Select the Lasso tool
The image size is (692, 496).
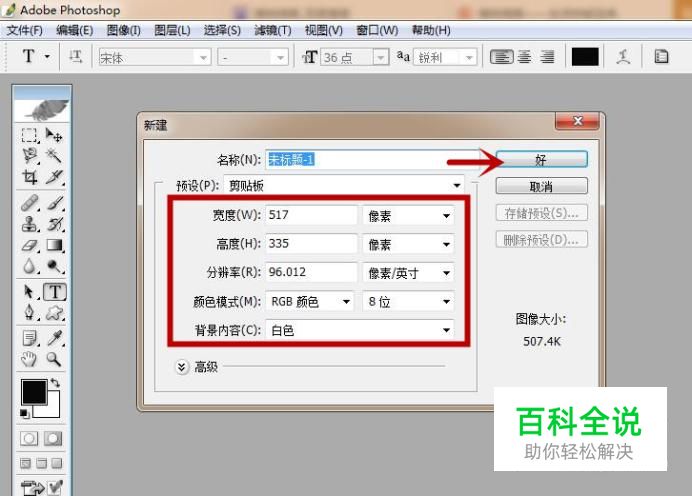29,156
